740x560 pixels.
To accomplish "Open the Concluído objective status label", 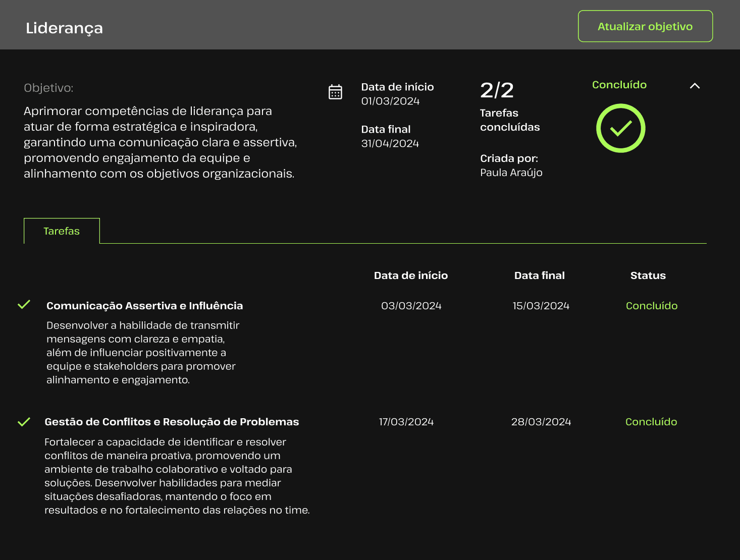I will [x=619, y=85].
